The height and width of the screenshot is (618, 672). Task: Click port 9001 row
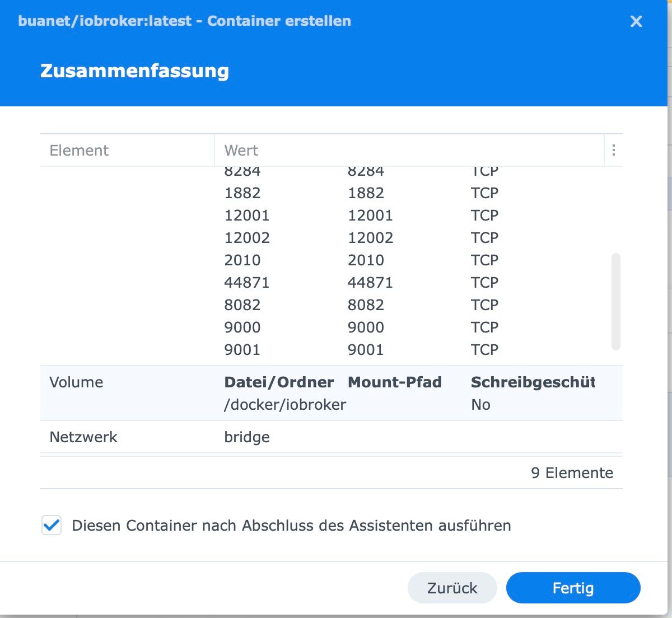coord(242,350)
